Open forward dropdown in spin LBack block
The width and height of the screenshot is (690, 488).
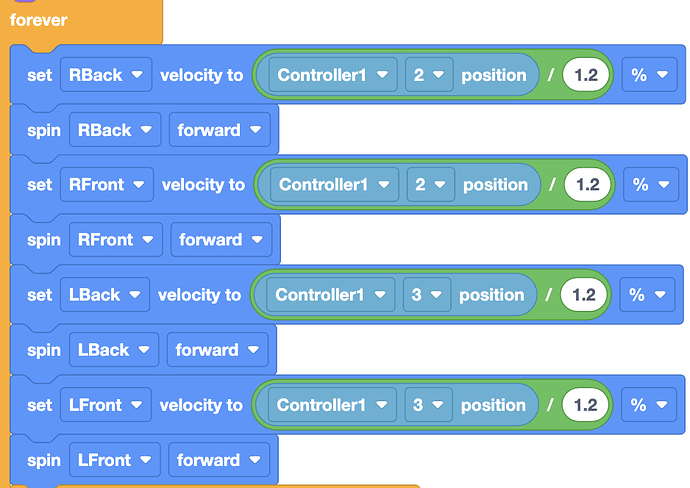(218, 350)
